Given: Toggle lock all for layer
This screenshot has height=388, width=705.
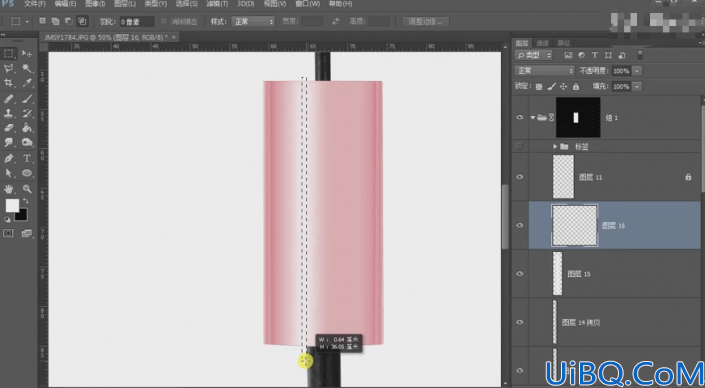Looking at the screenshot, I should [x=576, y=86].
